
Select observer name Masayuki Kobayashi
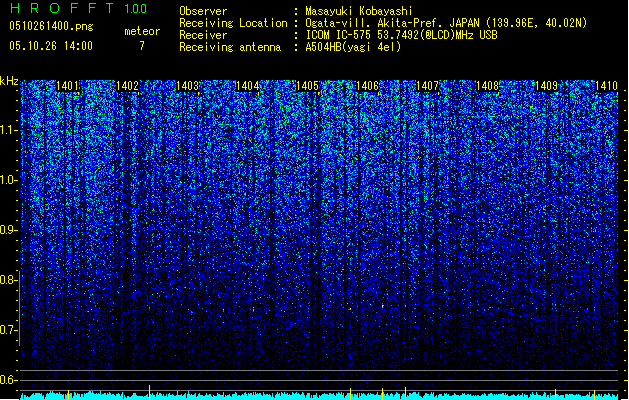pyautogui.click(x=359, y=11)
